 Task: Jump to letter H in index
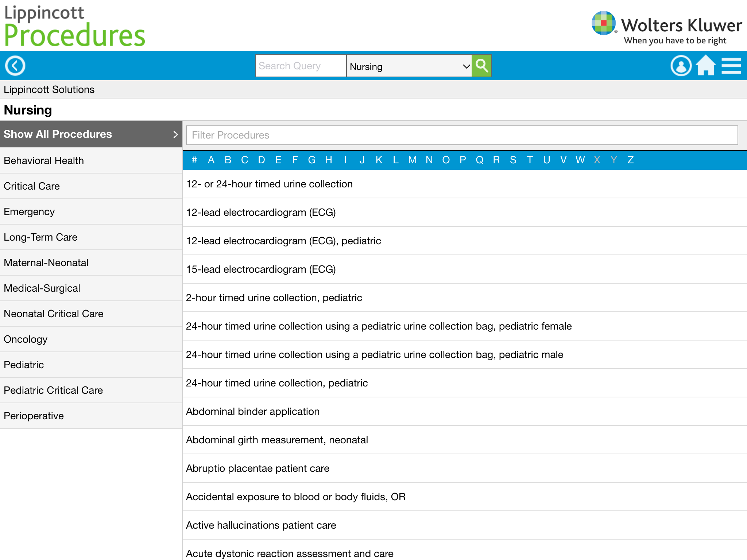[329, 160]
